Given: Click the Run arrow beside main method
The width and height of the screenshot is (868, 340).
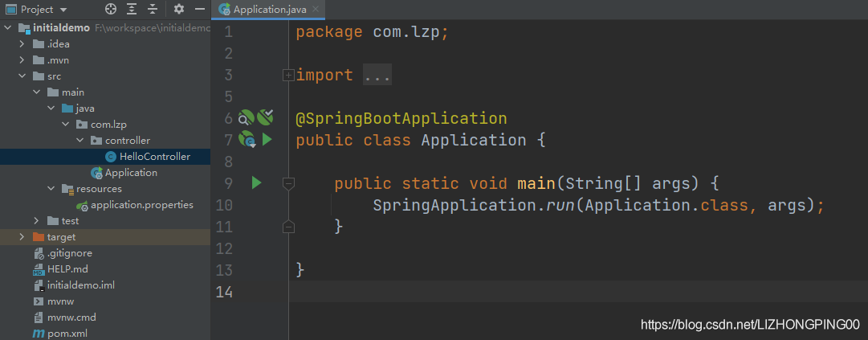Looking at the screenshot, I should click(x=256, y=182).
